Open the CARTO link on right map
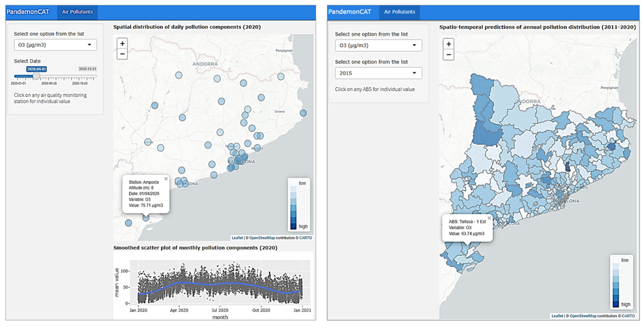This screenshot has height=328, width=644. (628, 316)
